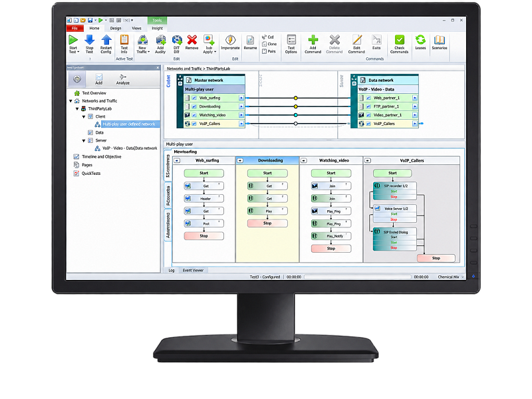Click the green Start Test icon

pyautogui.click(x=73, y=40)
